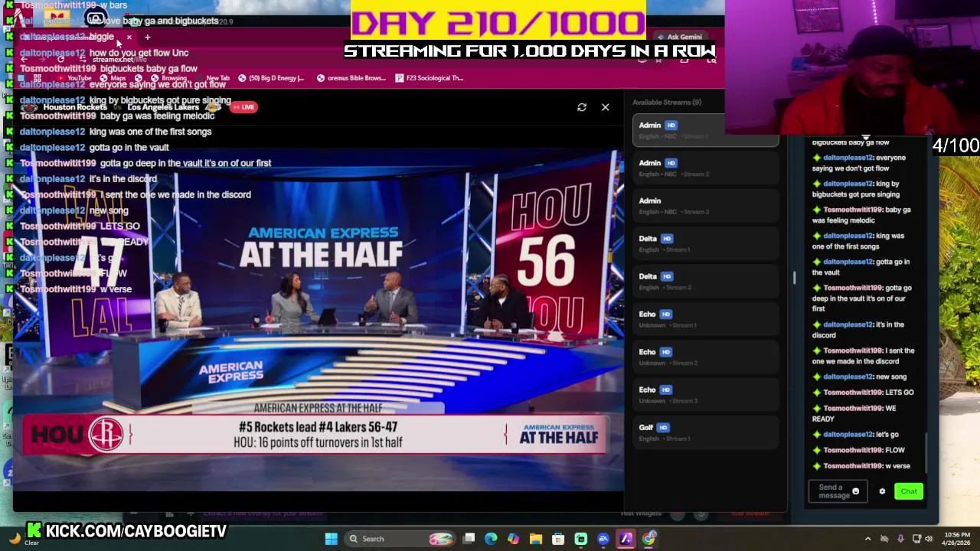Viewport: 980px width, 551px height.
Task: Click the Houston Rockets team name
Action: (x=75, y=107)
